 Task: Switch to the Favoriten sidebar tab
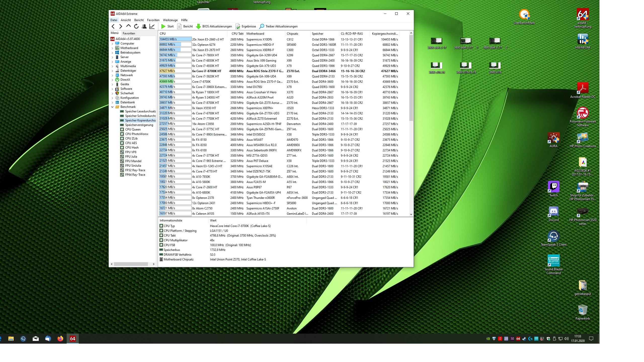129,33
